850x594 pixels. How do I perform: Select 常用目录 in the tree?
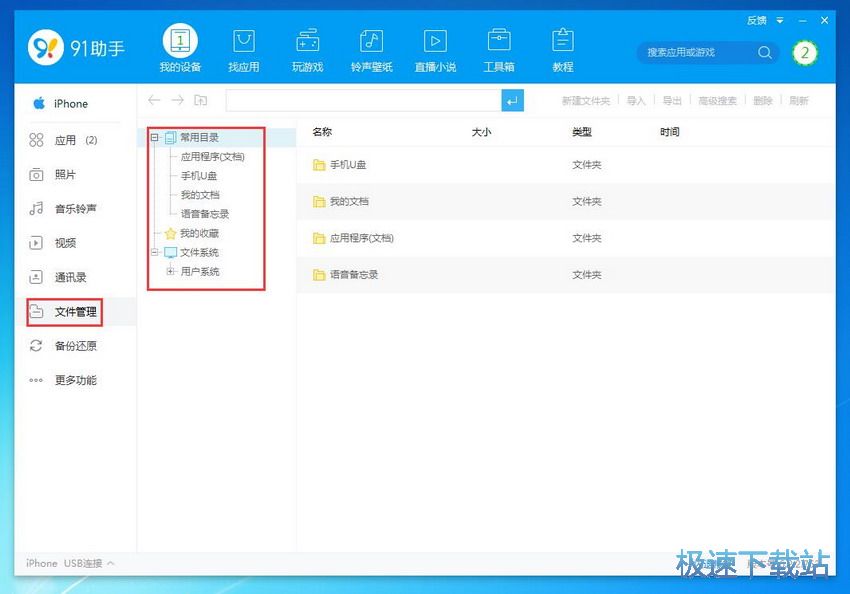199,138
